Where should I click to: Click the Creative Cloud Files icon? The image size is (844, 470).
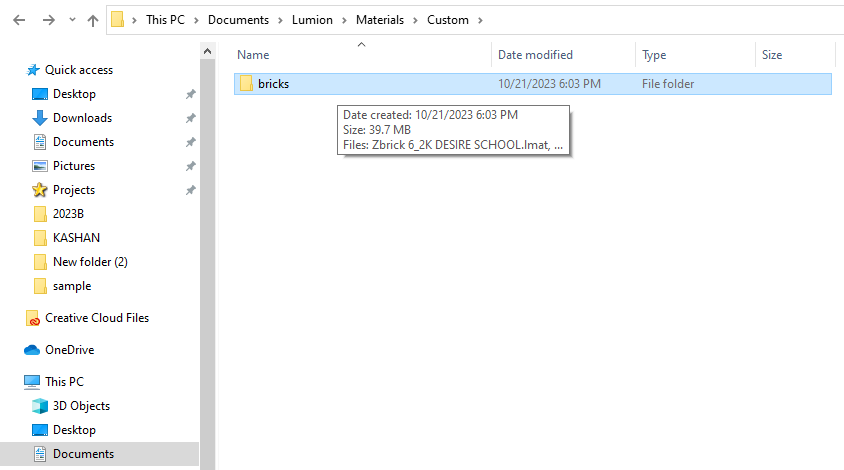click(x=32, y=319)
